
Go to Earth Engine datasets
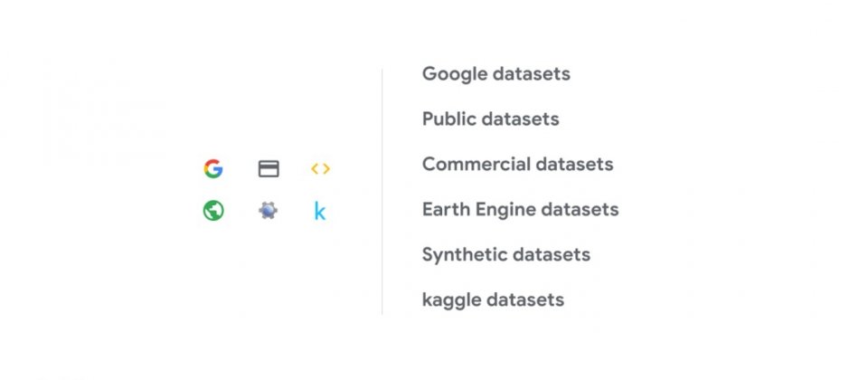point(521,209)
